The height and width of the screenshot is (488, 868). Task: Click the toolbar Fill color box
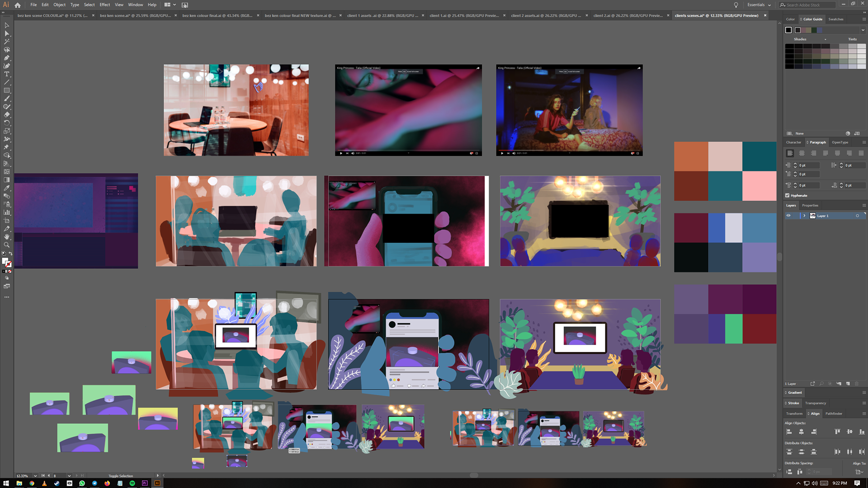(5, 261)
